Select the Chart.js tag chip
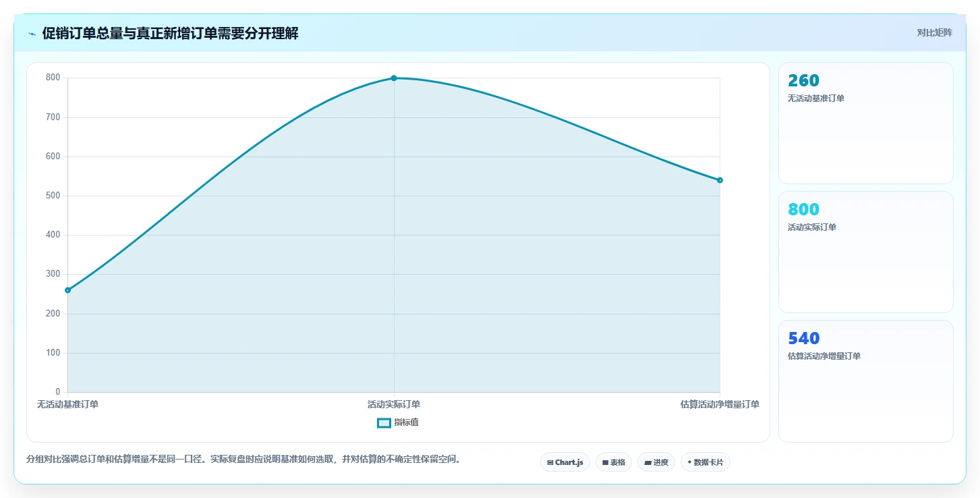 click(565, 462)
